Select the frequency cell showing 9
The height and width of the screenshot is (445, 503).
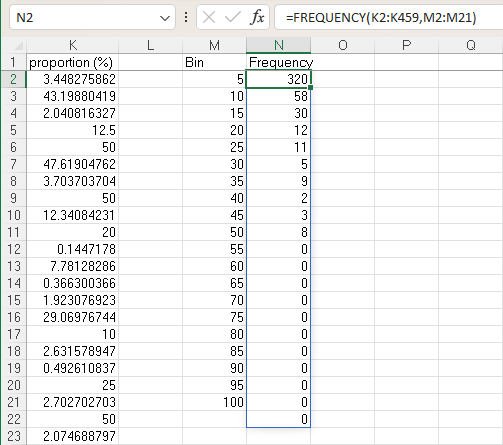(278, 181)
